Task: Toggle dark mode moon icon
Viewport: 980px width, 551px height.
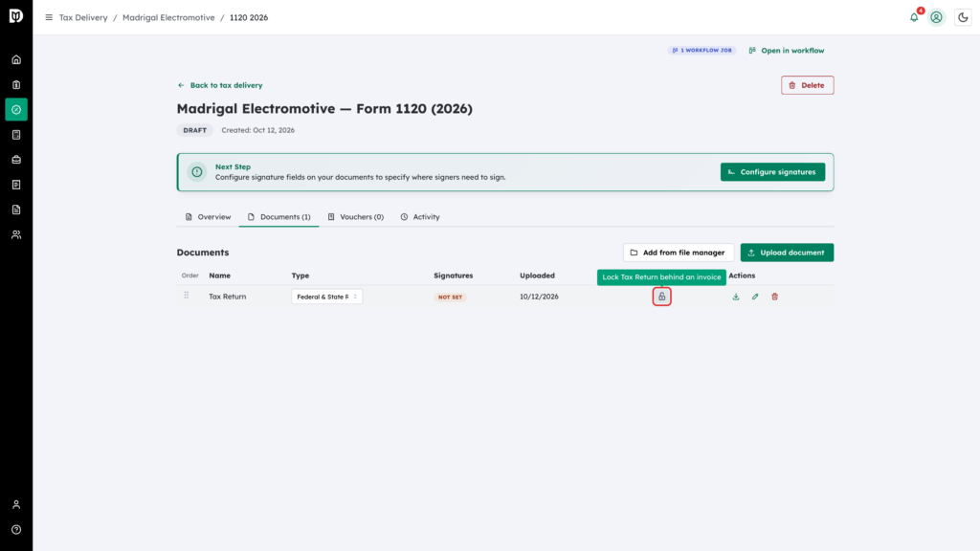Action: coord(963,17)
